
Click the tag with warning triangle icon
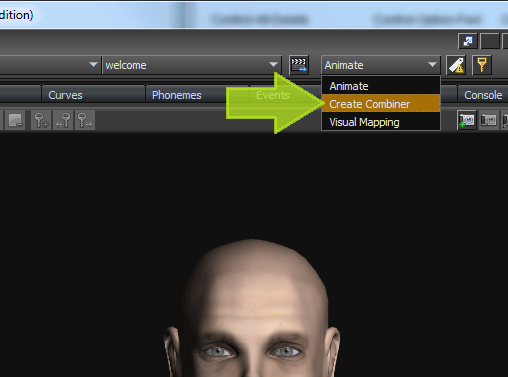pos(456,65)
